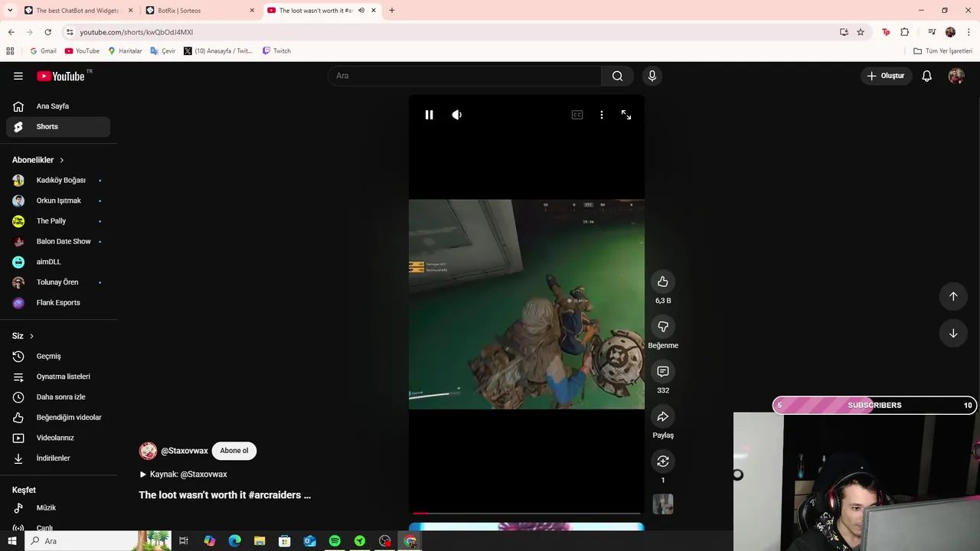Image resolution: width=980 pixels, height=551 pixels.
Task: Expand the Siz section
Action: point(23,336)
